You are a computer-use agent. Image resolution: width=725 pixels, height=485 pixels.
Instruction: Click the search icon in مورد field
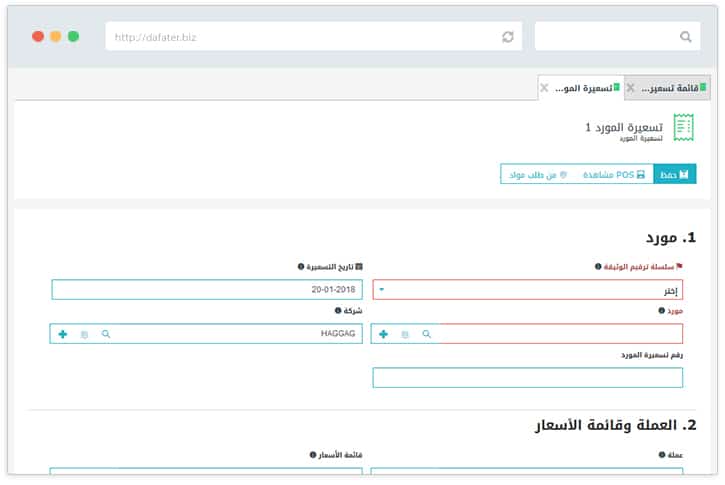point(426,334)
